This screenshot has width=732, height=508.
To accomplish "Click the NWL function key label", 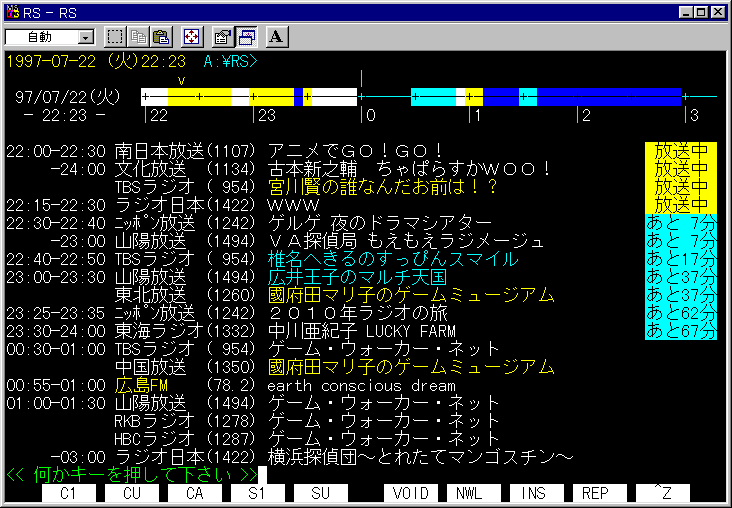I will click(x=474, y=493).
